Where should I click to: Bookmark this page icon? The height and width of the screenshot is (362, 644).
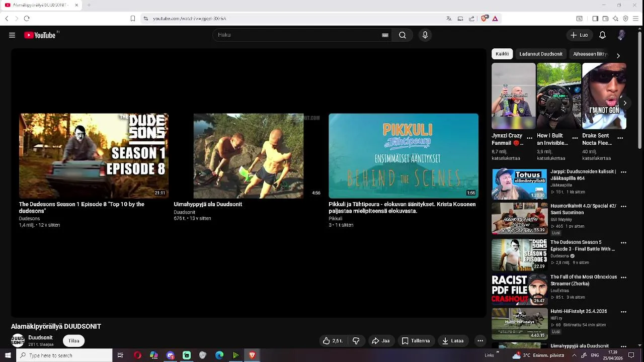pos(133,19)
